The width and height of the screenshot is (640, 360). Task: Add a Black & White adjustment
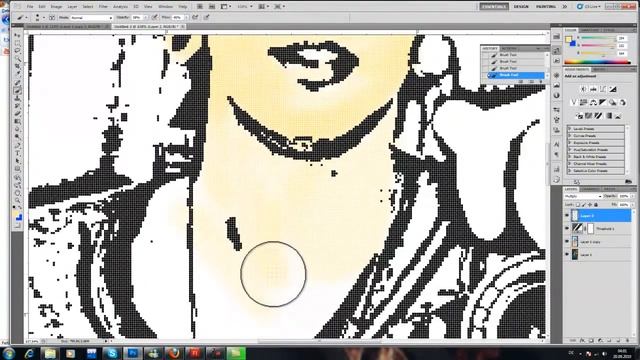pyautogui.click(x=603, y=102)
